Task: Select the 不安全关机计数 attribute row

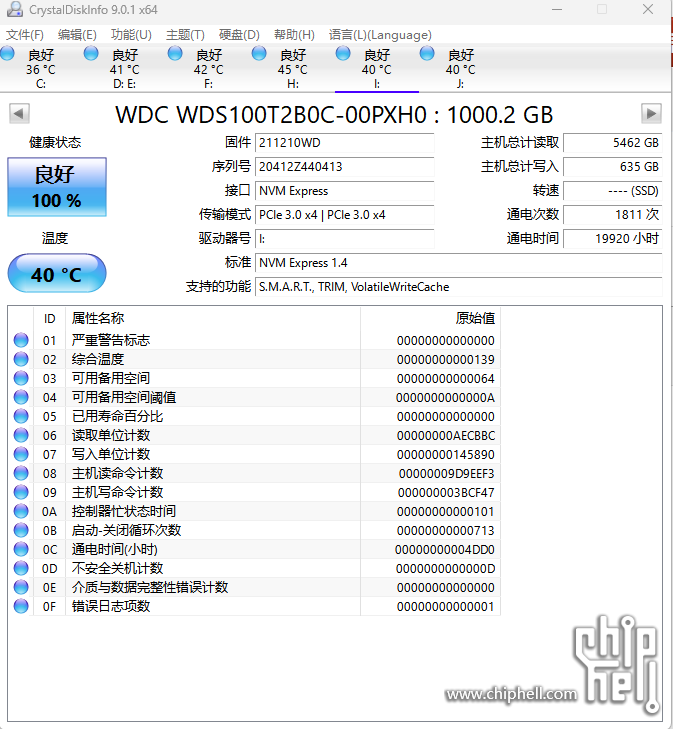Action: point(254,568)
